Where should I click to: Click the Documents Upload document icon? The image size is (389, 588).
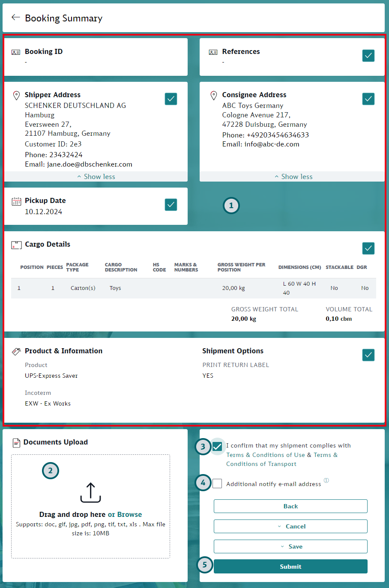(x=16, y=442)
